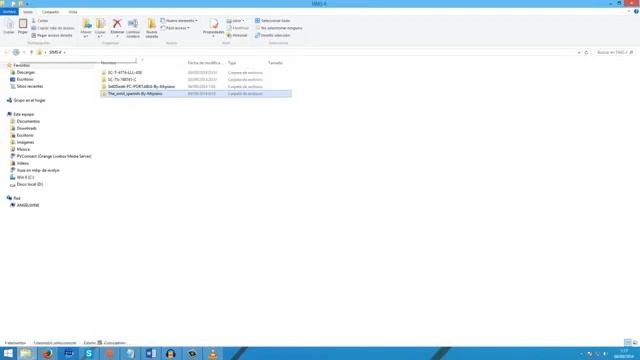The width and height of the screenshot is (640, 360).
Task: Click the forward navigation arrow
Action: (16, 52)
